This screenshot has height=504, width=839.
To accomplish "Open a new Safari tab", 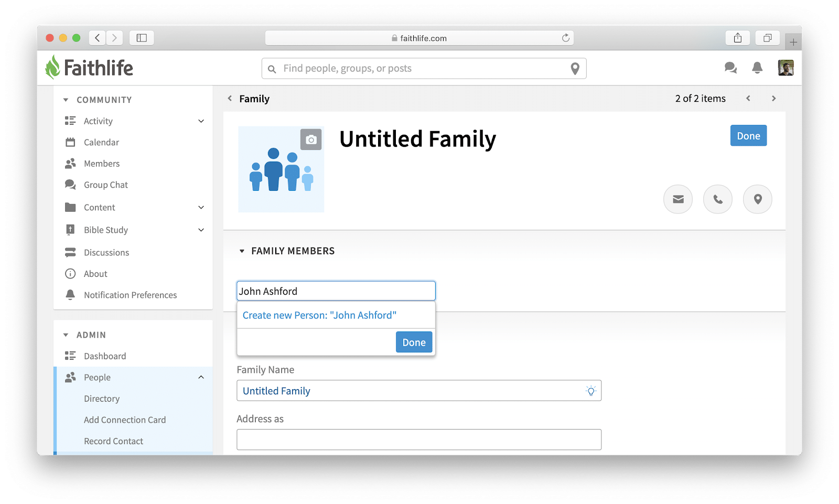I will click(793, 42).
